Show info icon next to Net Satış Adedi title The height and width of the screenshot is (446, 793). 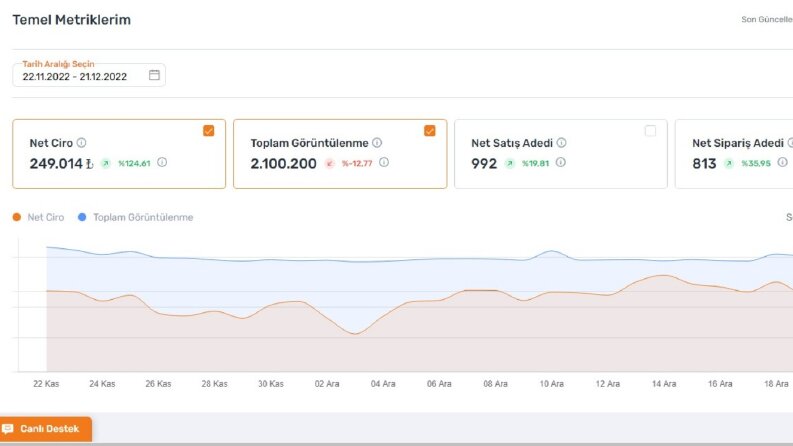(x=561, y=143)
